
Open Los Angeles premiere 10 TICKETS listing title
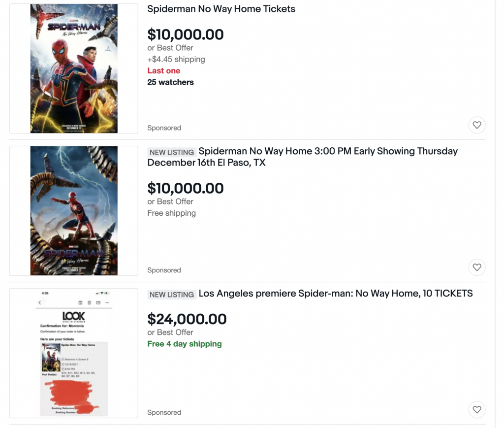(x=336, y=293)
